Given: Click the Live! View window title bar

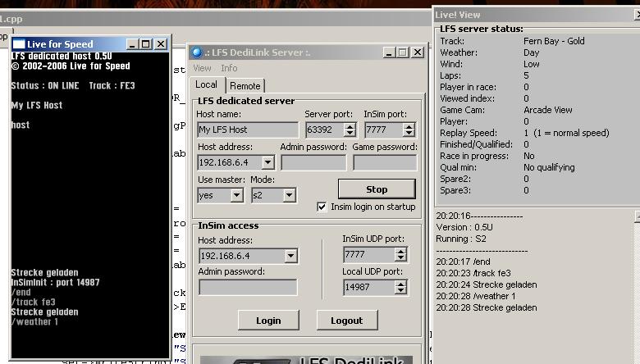Looking at the screenshot, I should coord(536,15).
